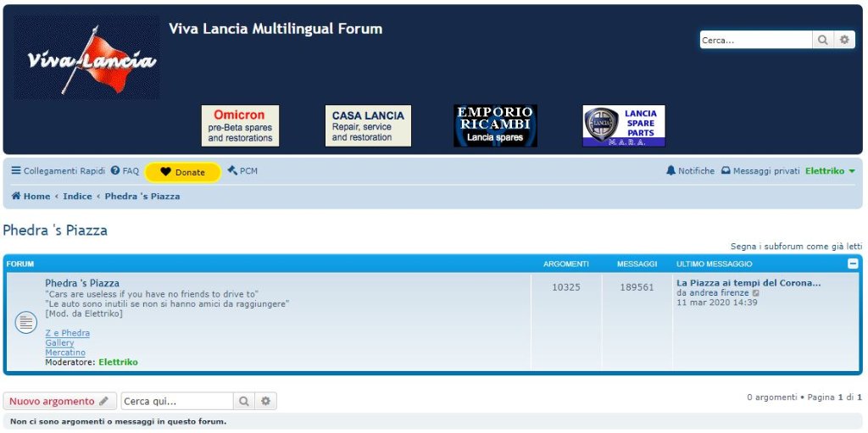The image size is (868, 433).
Task: Click the view latest post icon
Action: pos(756,293)
